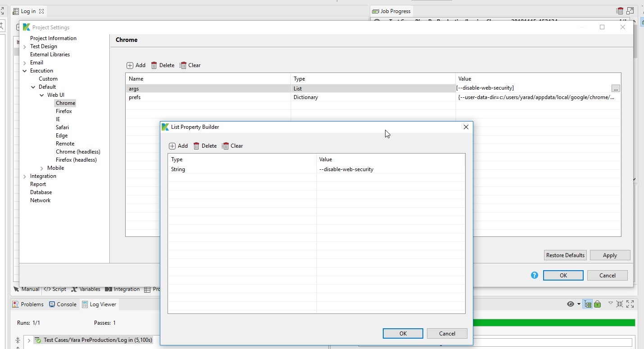Image resolution: width=644 pixels, height=349 pixels.
Task: Click Add icon in Chrome settings toolbar
Action: click(x=130, y=65)
